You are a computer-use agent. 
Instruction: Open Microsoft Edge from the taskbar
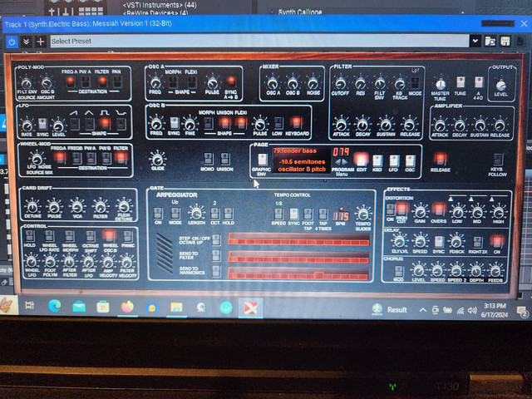click(x=54, y=307)
